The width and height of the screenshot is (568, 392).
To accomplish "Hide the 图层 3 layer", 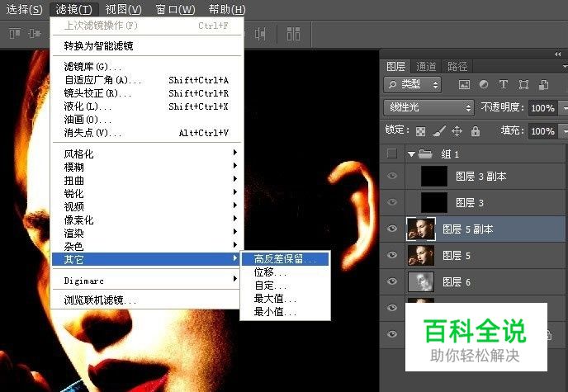I will [x=392, y=202].
